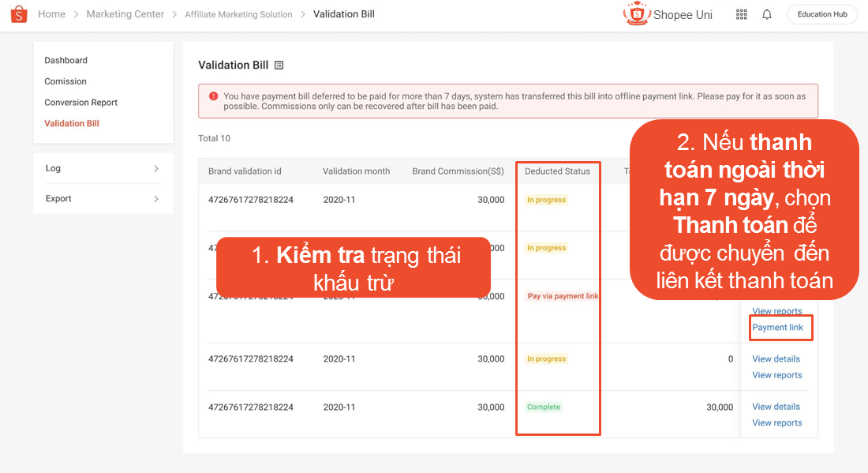Screen dimensions: 868x473
Task: Select Comission in the sidebar
Action: (x=65, y=81)
